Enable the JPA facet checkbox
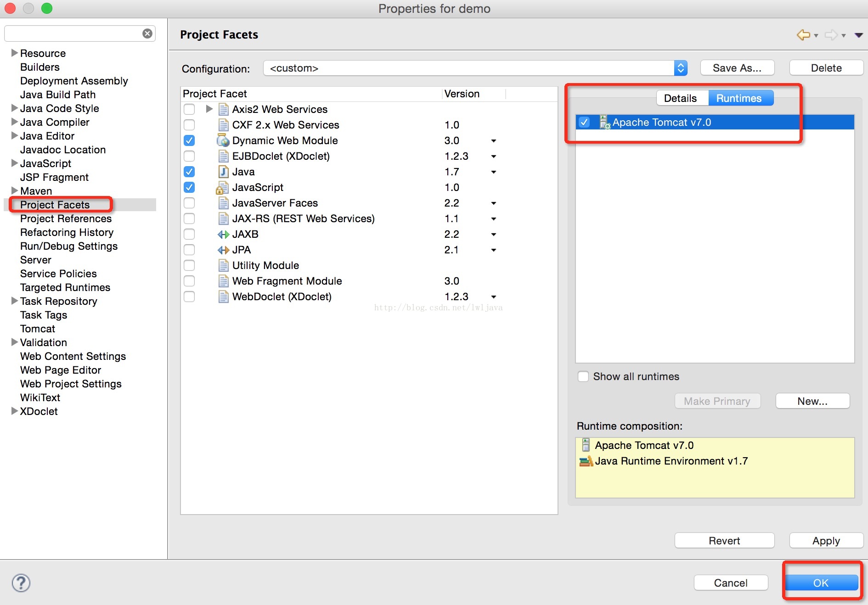This screenshot has width=868, height=605. (189, 250)
